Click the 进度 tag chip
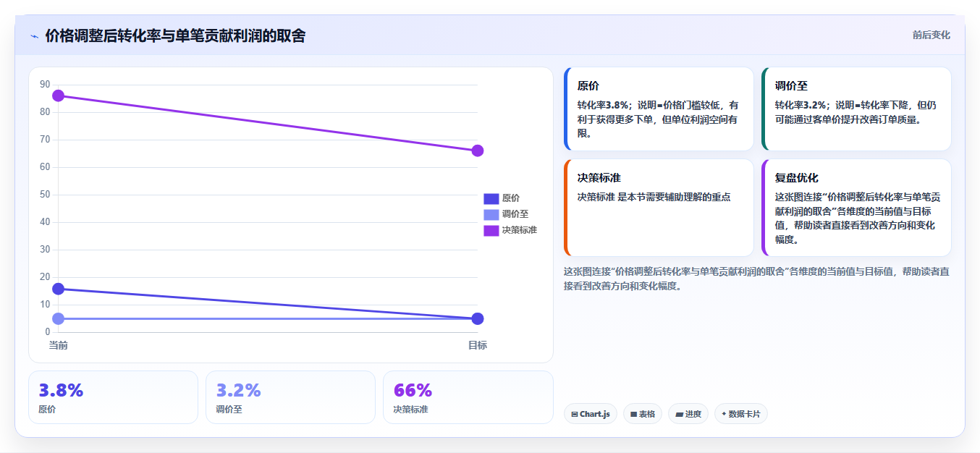This screenshot has width=980, height=453. (688, 414)
